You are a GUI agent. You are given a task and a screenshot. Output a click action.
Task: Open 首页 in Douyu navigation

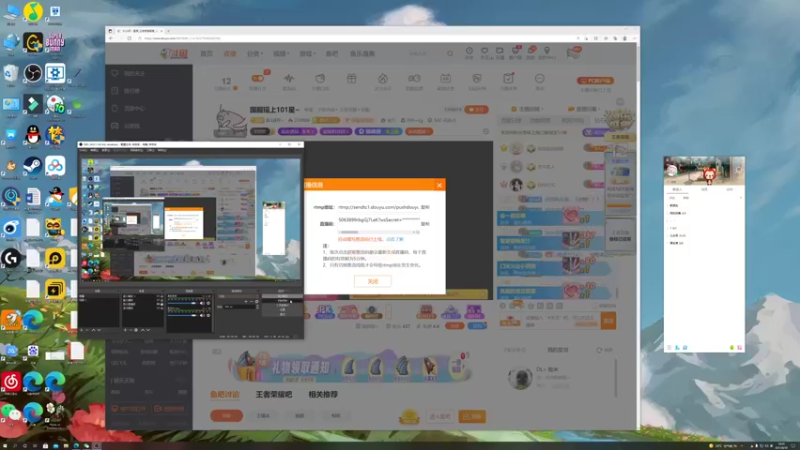click(x=207, y=54)
